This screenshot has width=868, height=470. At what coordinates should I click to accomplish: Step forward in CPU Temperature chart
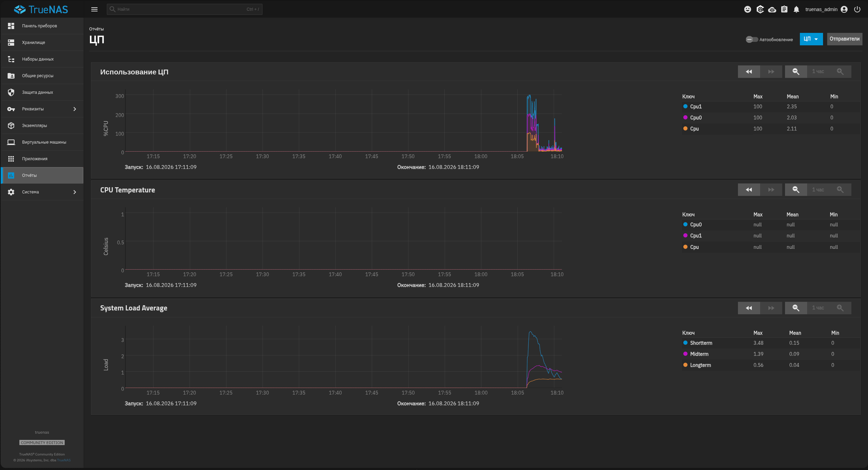[771, 190]
